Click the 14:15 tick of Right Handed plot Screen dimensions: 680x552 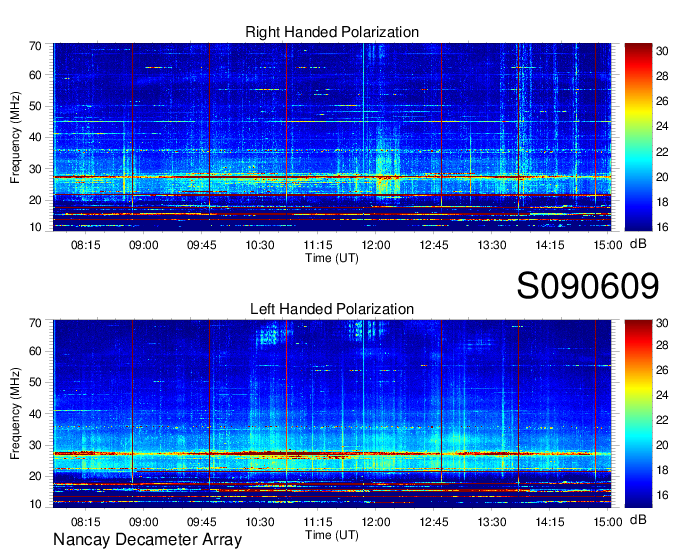tap(550, 245)
